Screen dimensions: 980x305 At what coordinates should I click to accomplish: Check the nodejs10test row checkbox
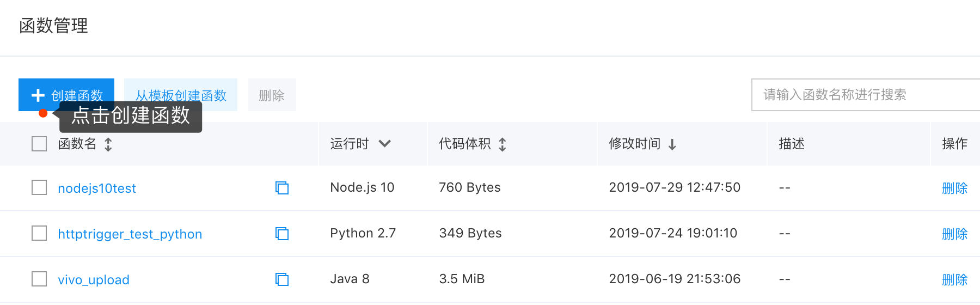39,187
